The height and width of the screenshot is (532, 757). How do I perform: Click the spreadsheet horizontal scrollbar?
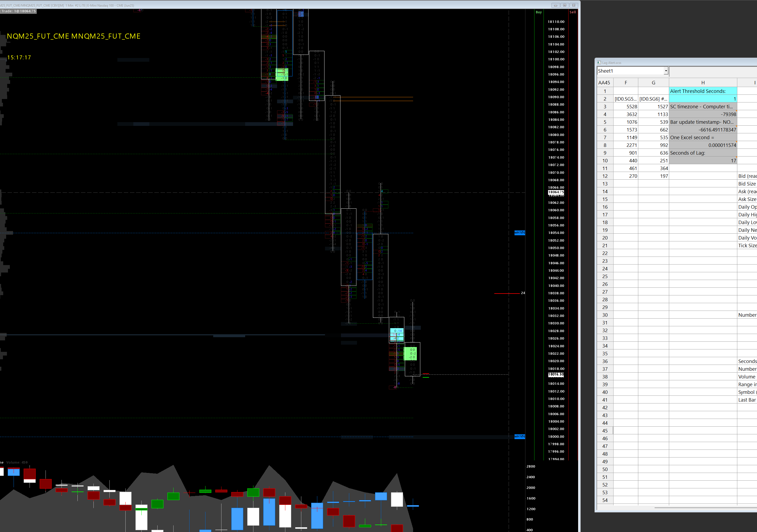pyautogui.click(x=706, y=508)
